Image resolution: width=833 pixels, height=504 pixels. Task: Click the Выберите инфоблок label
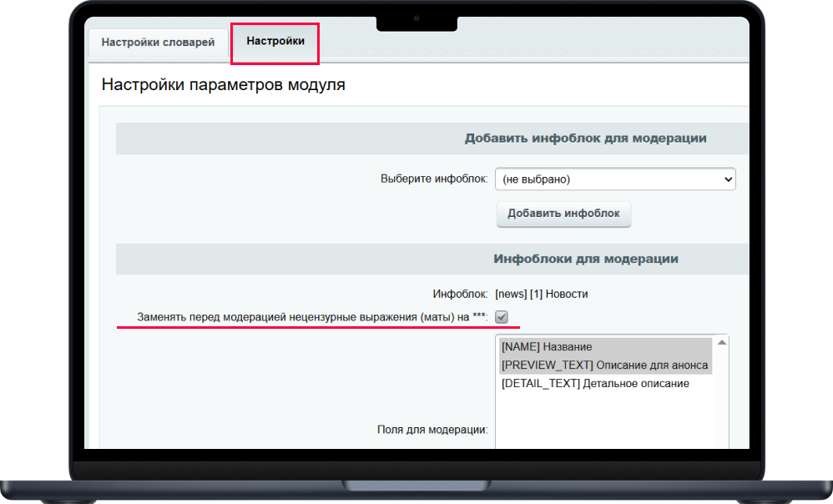[433, 179]
